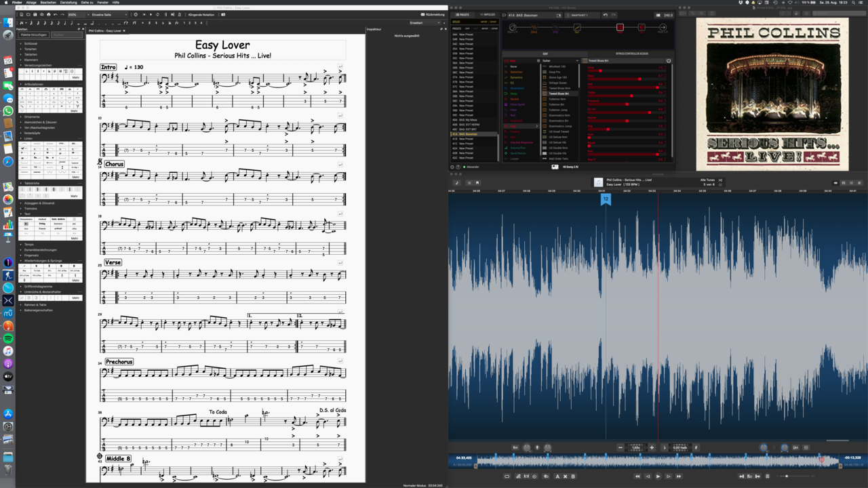Click Anytune fast-forward button
868x488 pixels.
(679, 476)
